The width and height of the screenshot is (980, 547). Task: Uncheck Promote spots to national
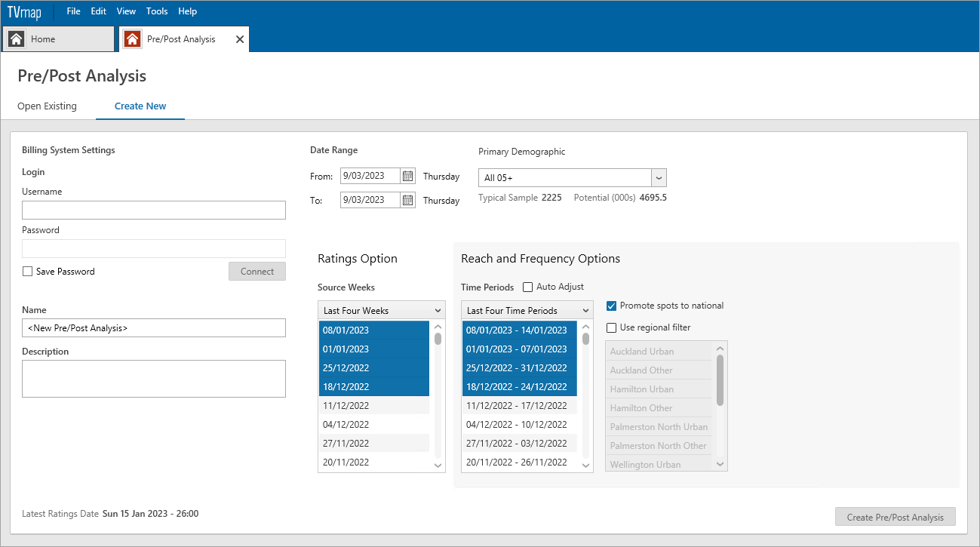(x=612, y=306)
